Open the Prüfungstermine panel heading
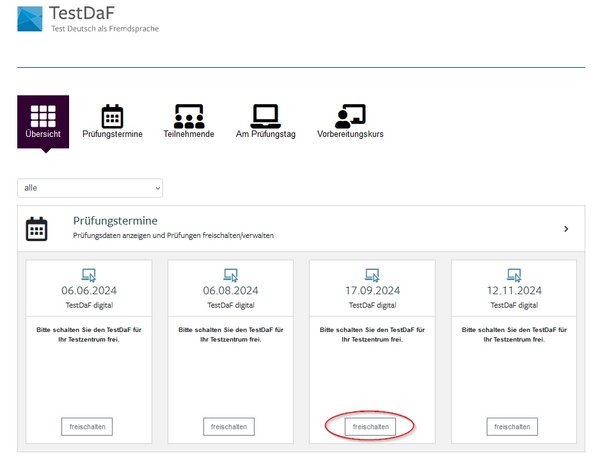This screenshot has height=458, width=600. point(115,221)
